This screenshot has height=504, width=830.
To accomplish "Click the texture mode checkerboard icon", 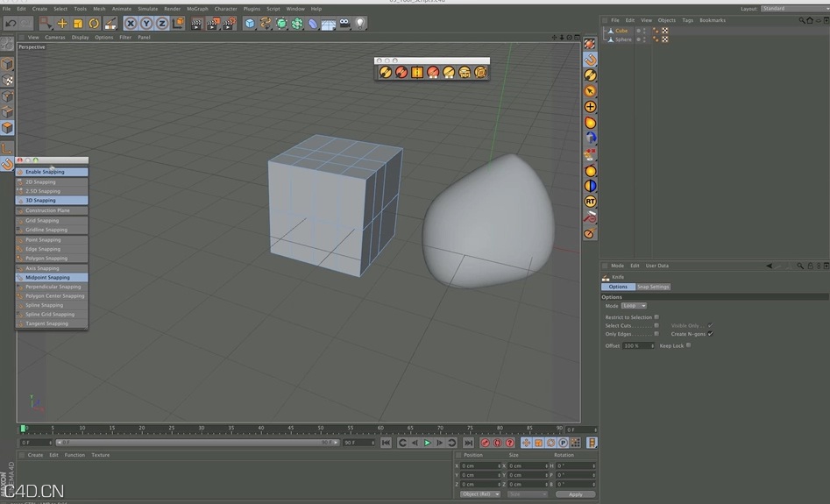I will pyautogui.click(x=7, y=80).
